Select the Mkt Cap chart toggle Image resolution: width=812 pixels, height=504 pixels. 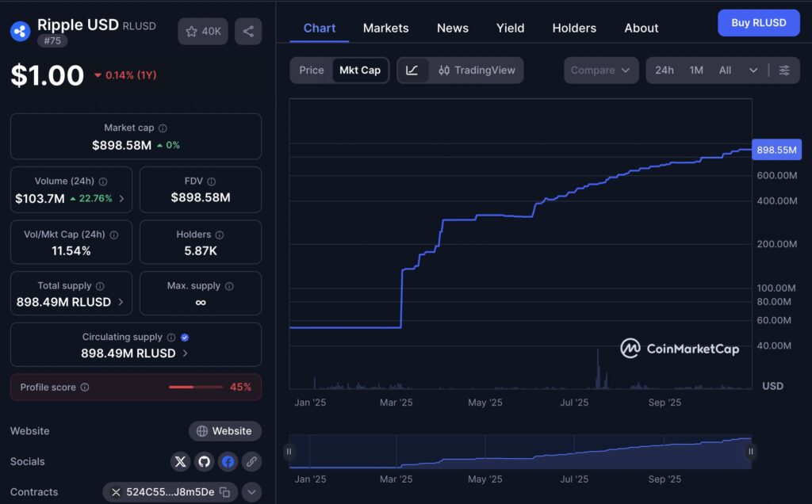click(360, 71)
